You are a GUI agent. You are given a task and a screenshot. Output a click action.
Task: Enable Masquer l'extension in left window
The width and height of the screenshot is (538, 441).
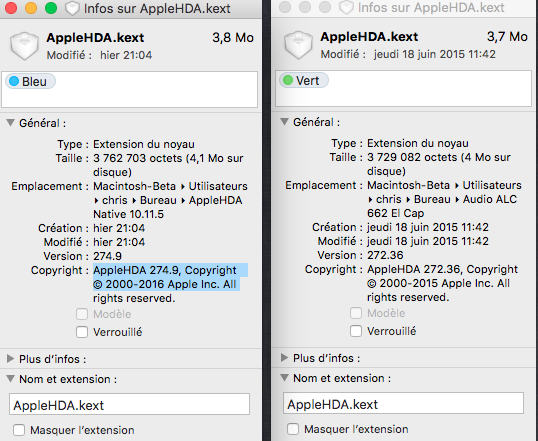[19, 430]
